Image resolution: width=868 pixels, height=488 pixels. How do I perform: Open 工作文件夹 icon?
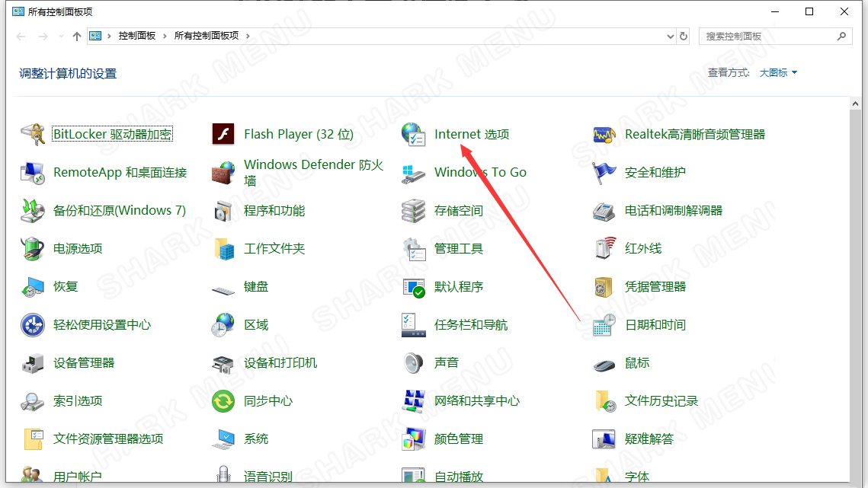[x=223, y=249]
